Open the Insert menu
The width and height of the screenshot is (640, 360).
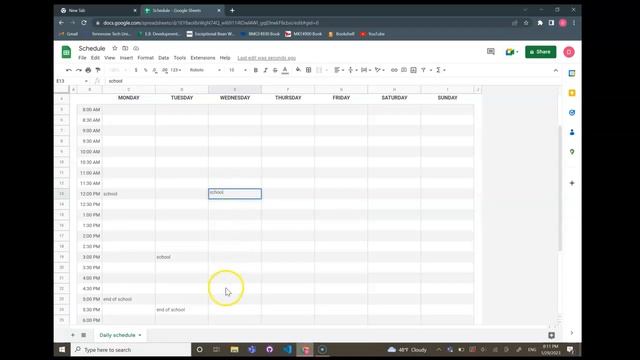tap(126, 58)
